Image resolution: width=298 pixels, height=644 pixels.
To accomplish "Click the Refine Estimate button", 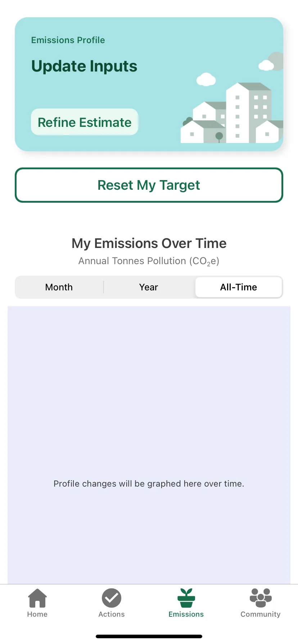I will (x=85, y=122).
